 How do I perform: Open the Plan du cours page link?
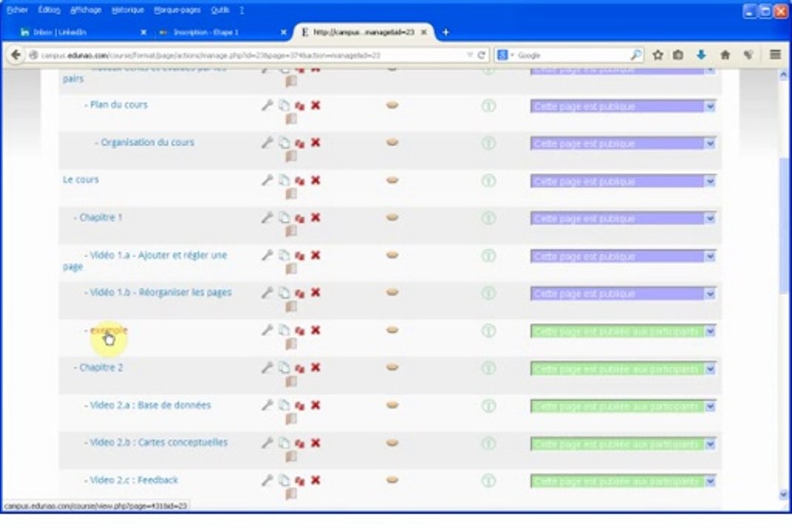119,105
